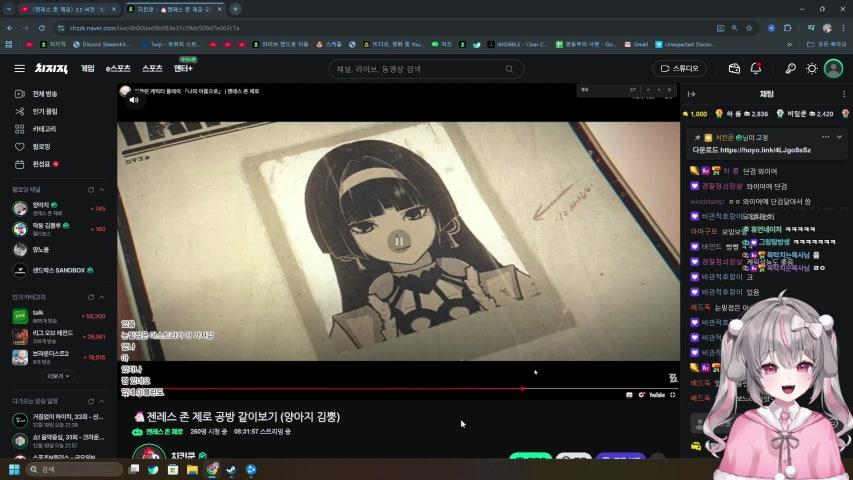Open the 거짓없이 하이킥 schedule entry
Screen dimensions: 853x480
[59, 420]
